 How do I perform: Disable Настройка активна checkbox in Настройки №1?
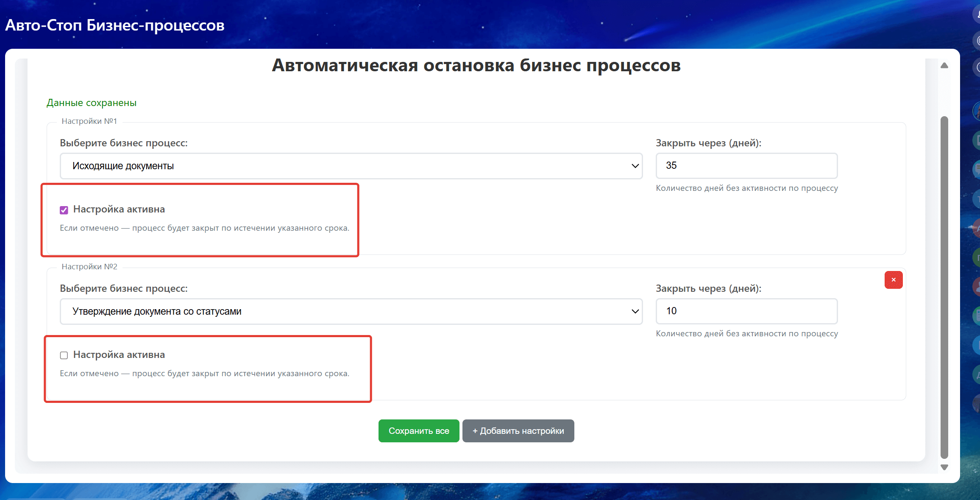point(64,210)
